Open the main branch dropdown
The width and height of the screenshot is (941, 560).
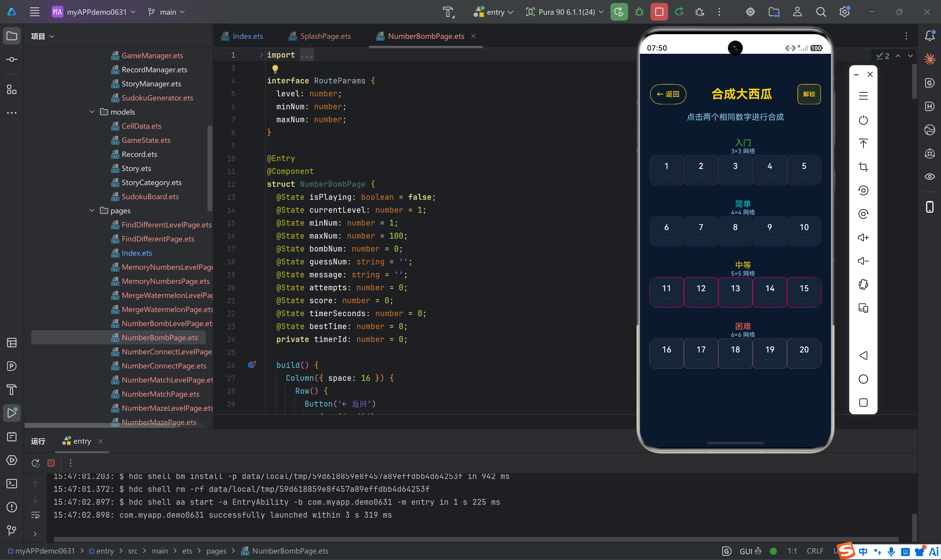[166, 12]
